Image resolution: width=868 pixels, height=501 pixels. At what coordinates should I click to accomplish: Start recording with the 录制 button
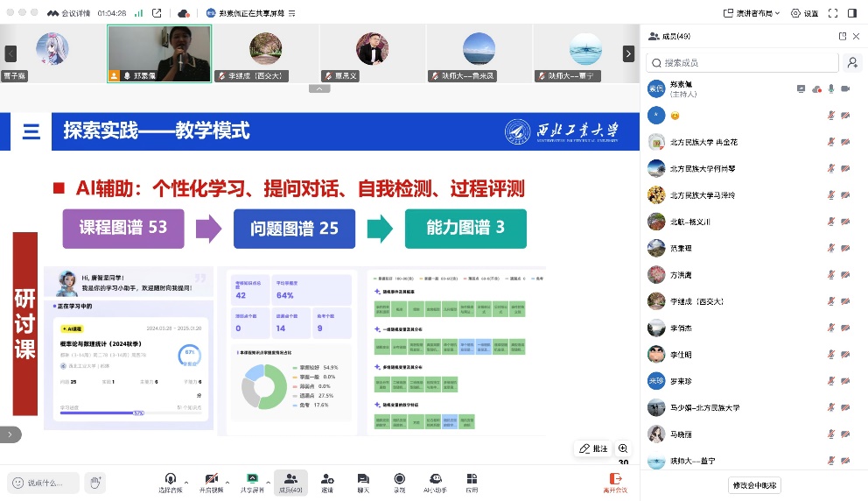pyautogui.click(x=399, y=482)
